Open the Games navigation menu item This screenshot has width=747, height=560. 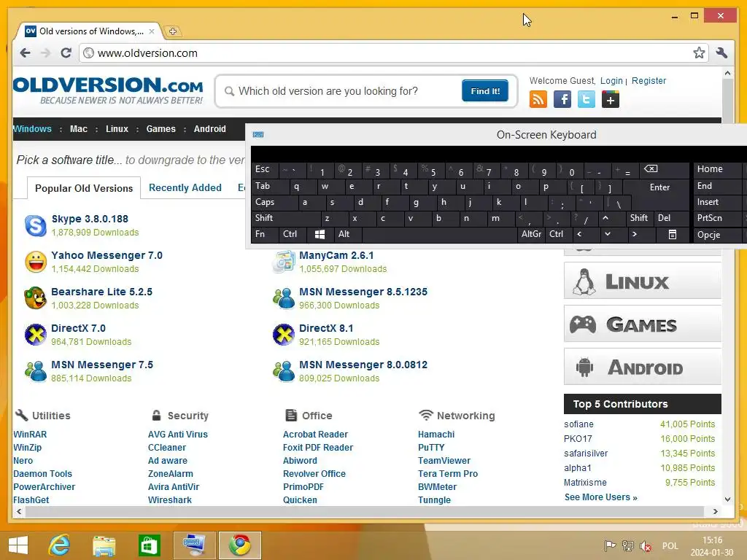point(161,129)
